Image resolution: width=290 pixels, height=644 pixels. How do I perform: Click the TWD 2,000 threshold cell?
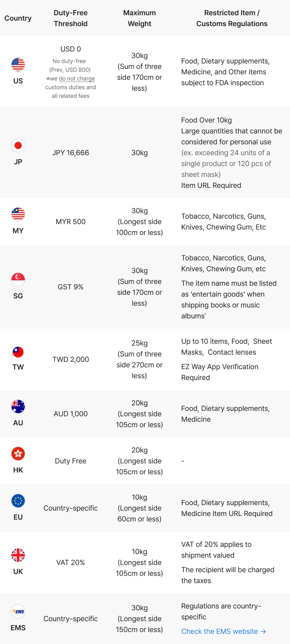[71, 359]
